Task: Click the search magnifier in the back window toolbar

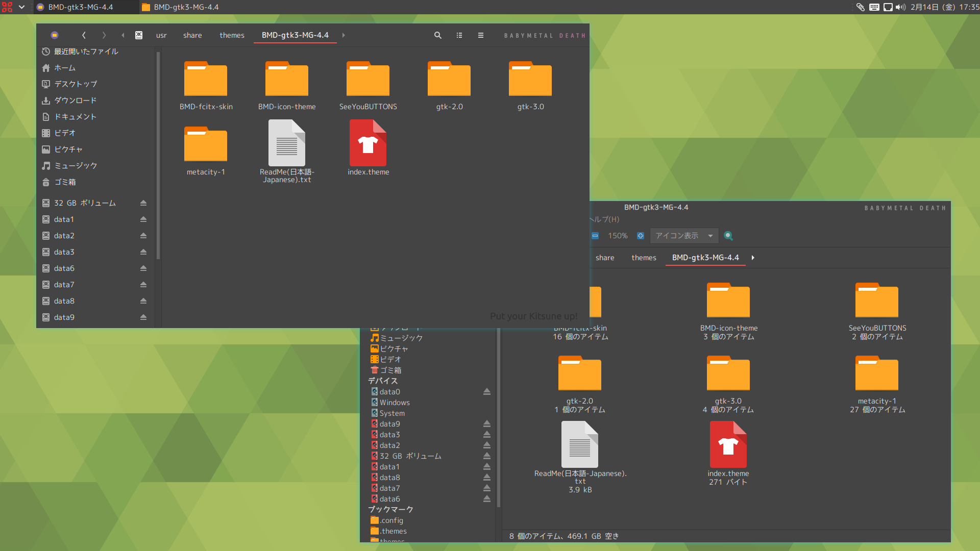Action: (728, 236)
